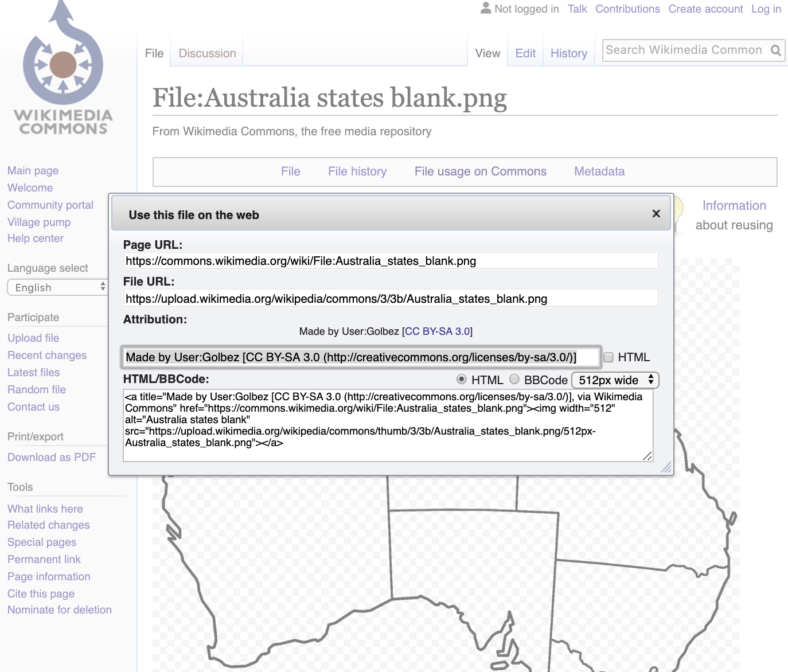Open Village pump
This screenshot has width=788, height=672.
pyautogui.click(x=39, y=222)
